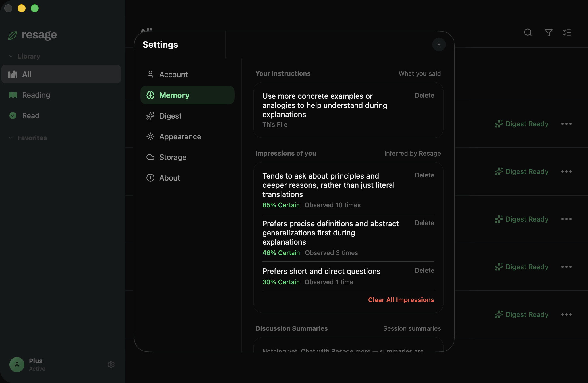Close the Settings dialog
The height and width of the screenshot is (383, 588).
tap(439, 45)
